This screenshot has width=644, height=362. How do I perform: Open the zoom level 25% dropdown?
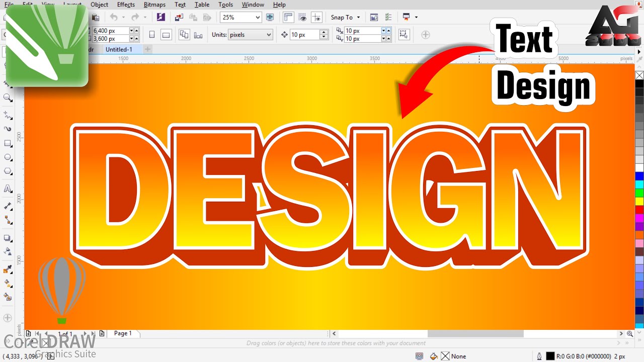pos(258,17)
